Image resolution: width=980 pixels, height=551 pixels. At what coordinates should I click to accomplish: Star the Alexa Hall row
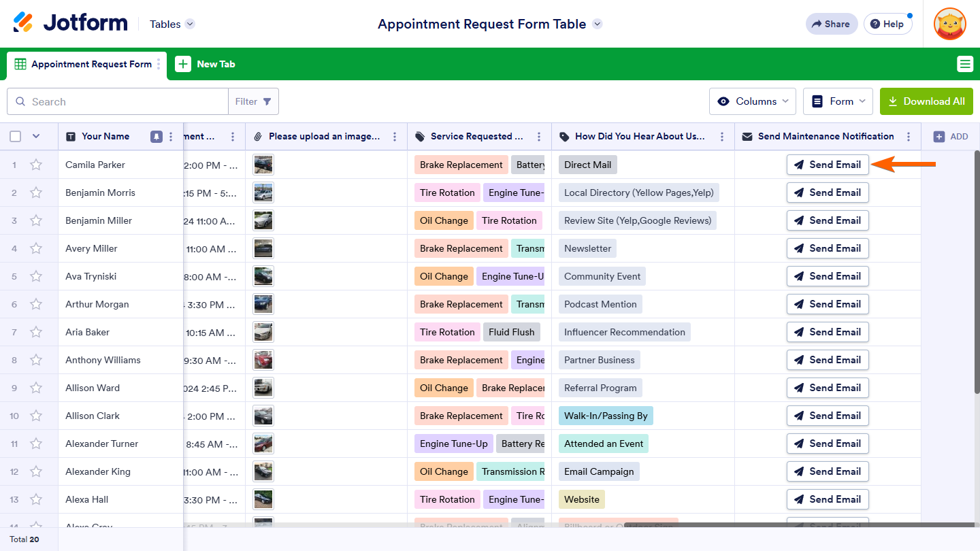pos(36,499)
